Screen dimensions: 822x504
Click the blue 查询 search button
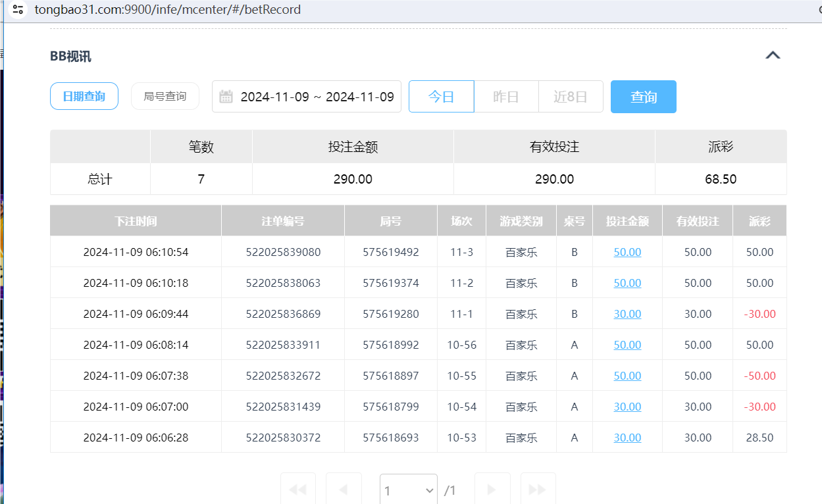click(643, 96)
